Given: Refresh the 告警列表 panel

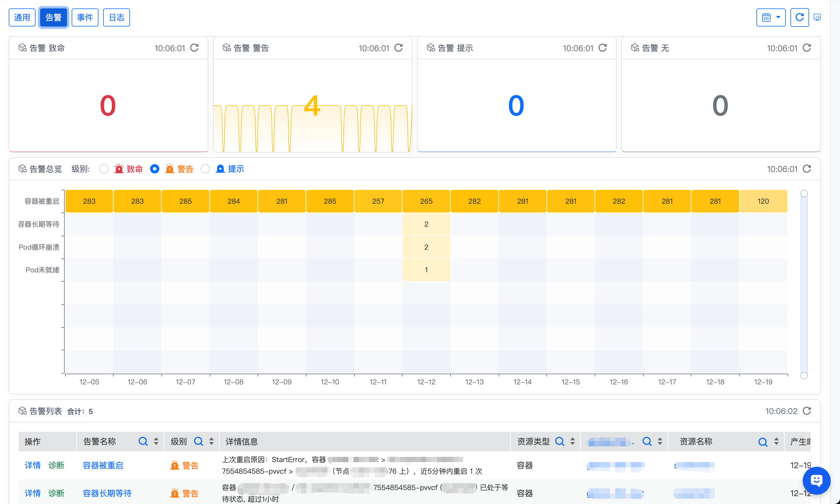Looking at the screenshot, I should point(807,411).
